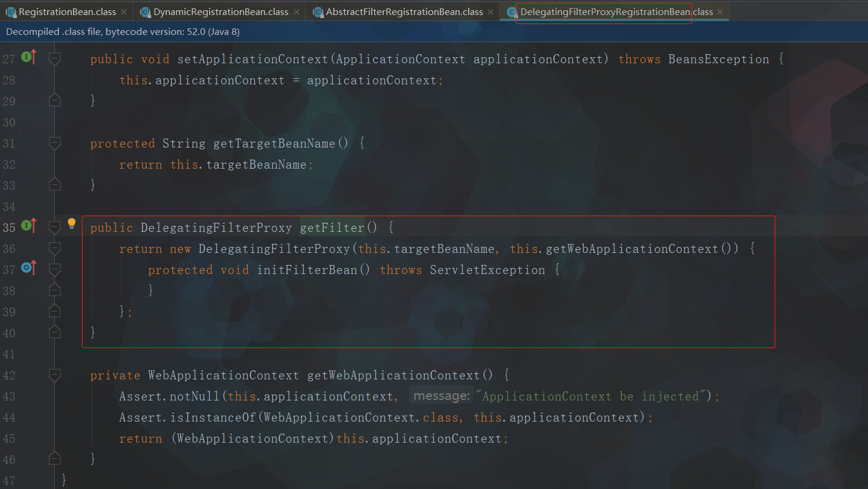
Task: Click the overrides gutter icon on line 37
Action: pos(29,268)
